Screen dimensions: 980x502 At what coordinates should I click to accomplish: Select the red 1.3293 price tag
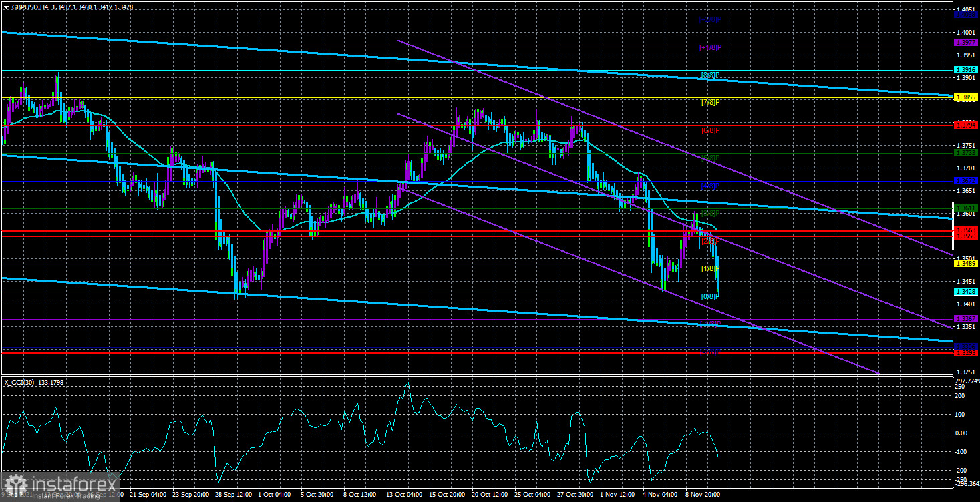pos(967,352)
